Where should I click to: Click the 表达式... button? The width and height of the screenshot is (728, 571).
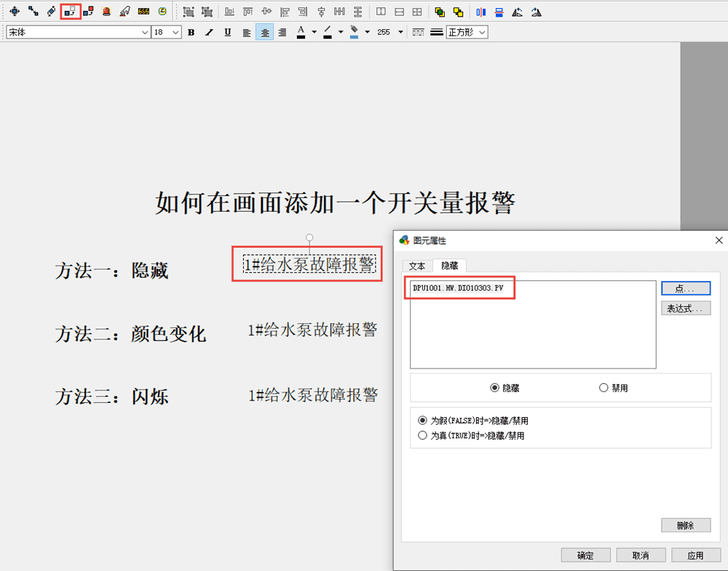pyautogui.click(x=686, y=308)
